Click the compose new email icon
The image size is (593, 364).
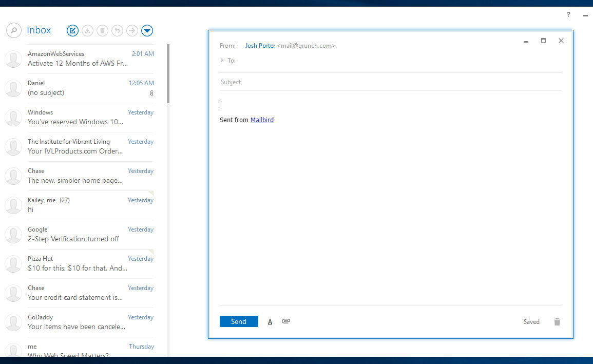click(73, 31)
